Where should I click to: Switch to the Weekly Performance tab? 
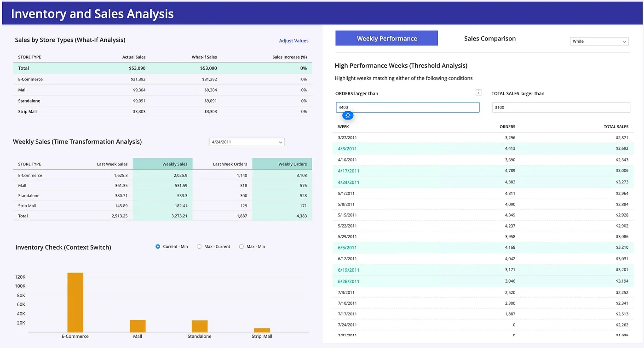[x=386, y=38]
